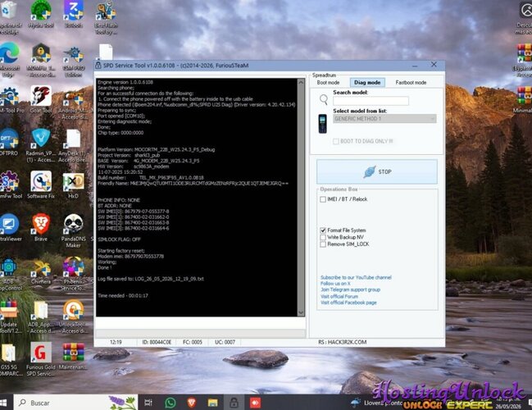Click the RS : HACK3R2K.COM status text
This screenshot has height=410, width=532.
(x=343, y=342)
